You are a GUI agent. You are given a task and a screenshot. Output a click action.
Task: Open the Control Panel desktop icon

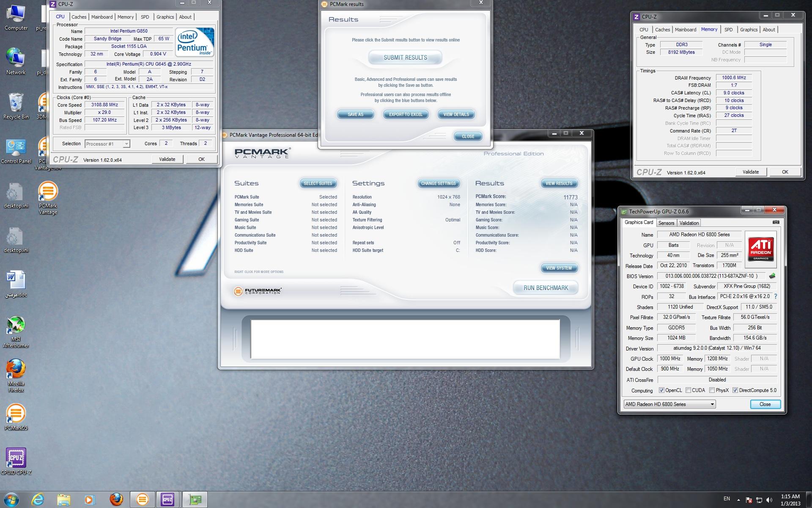tap(16, 151)
